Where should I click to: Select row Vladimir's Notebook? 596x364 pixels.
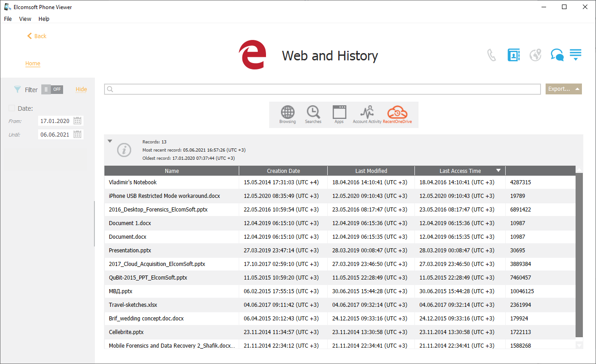click(340, 182)
